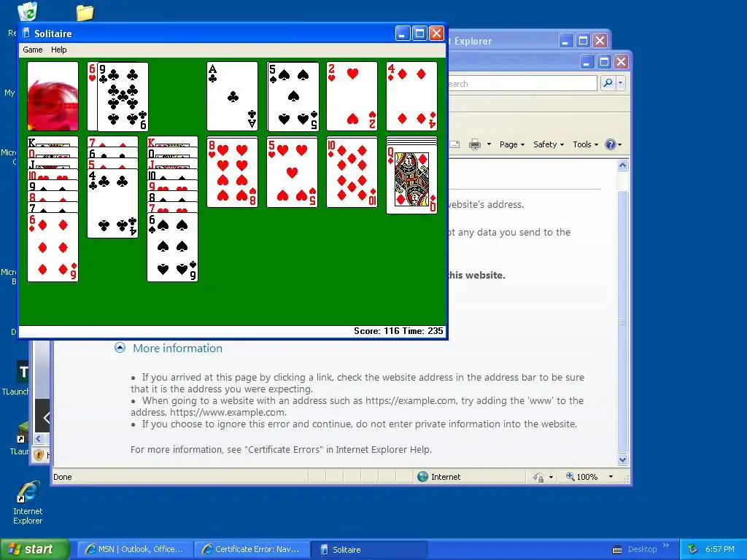Click the Read Mail icon in IE toolbar
This screenshot has height=560, width=747.
454,144
